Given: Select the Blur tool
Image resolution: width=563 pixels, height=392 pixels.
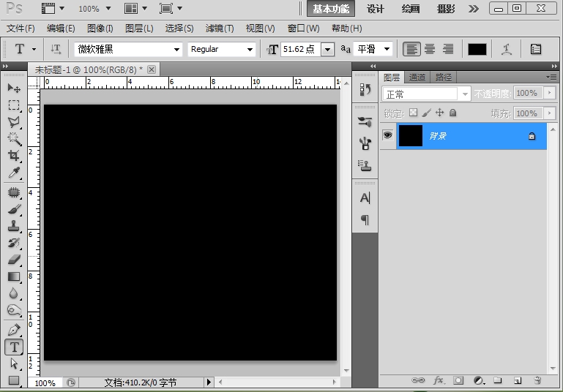Looking at the screenshot, I should click(x=14, y=293).
